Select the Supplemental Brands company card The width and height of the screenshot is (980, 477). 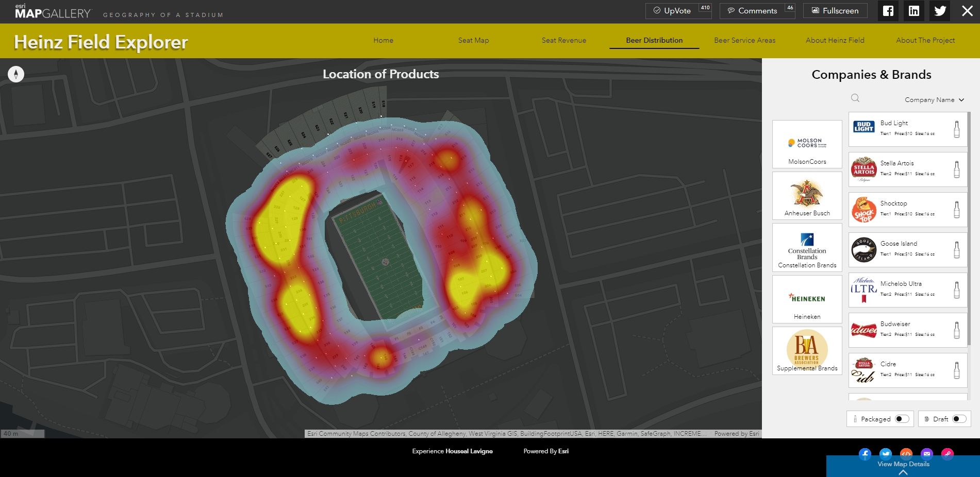[x=807, y=351]
